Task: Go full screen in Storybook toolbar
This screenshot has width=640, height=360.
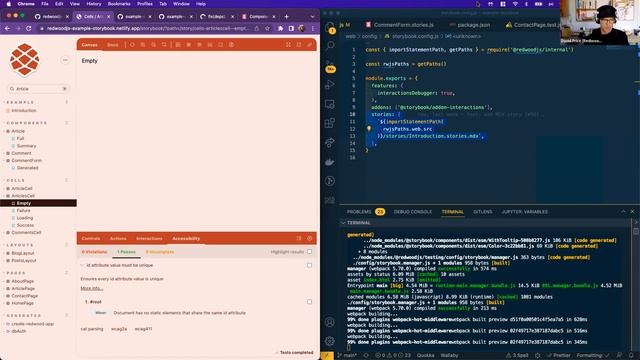Action: (288, 45)
